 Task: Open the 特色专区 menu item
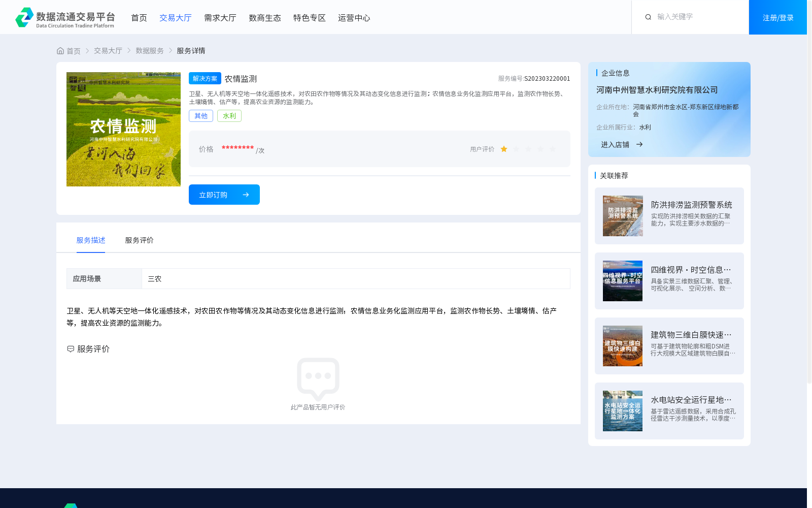[x=309, y=18]
